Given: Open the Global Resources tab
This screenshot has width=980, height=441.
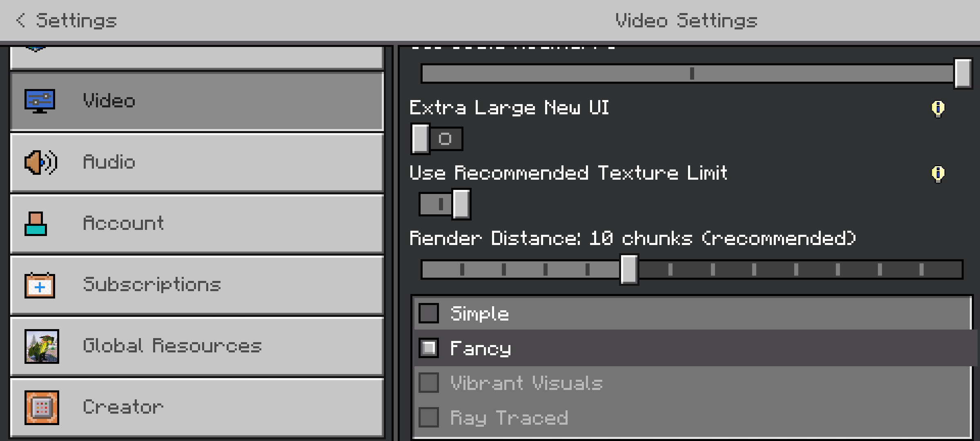Looking at the screenshot, I should pyautogui.click(x=197, y=346).
